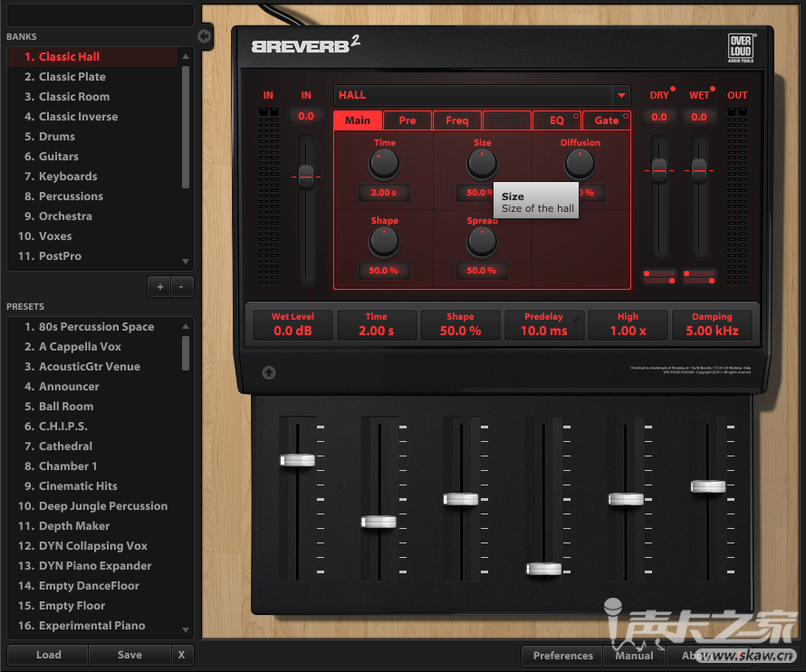The width and height of the screenshot is (806, 672).
Task: Select the "4. Classic Inverse" bank
Action: pos(93,117)
